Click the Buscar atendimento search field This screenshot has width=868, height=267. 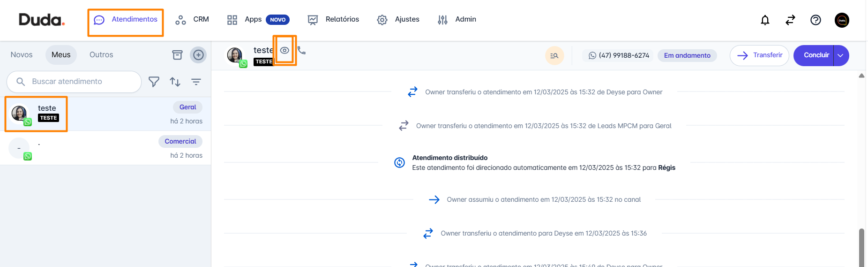click(74, 82)
